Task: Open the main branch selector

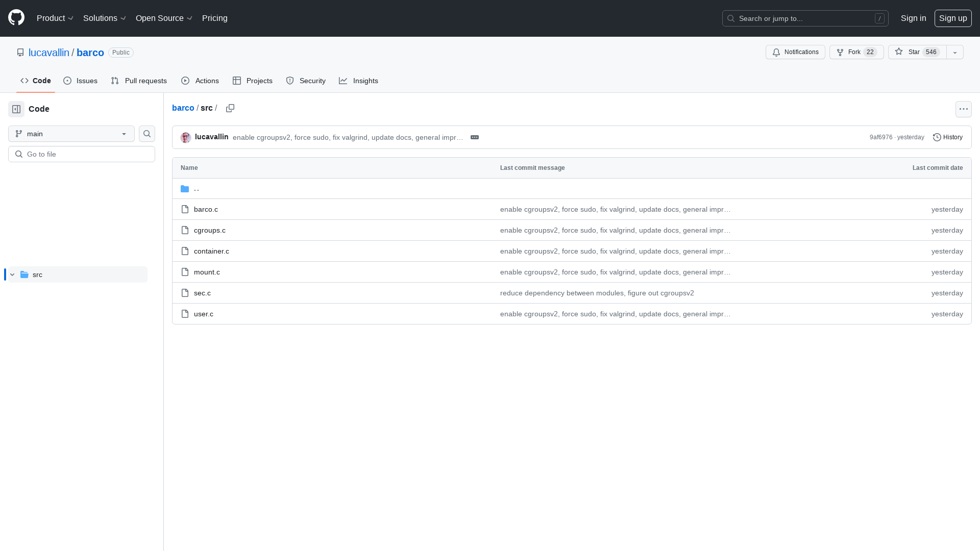Action: [71, 134]
